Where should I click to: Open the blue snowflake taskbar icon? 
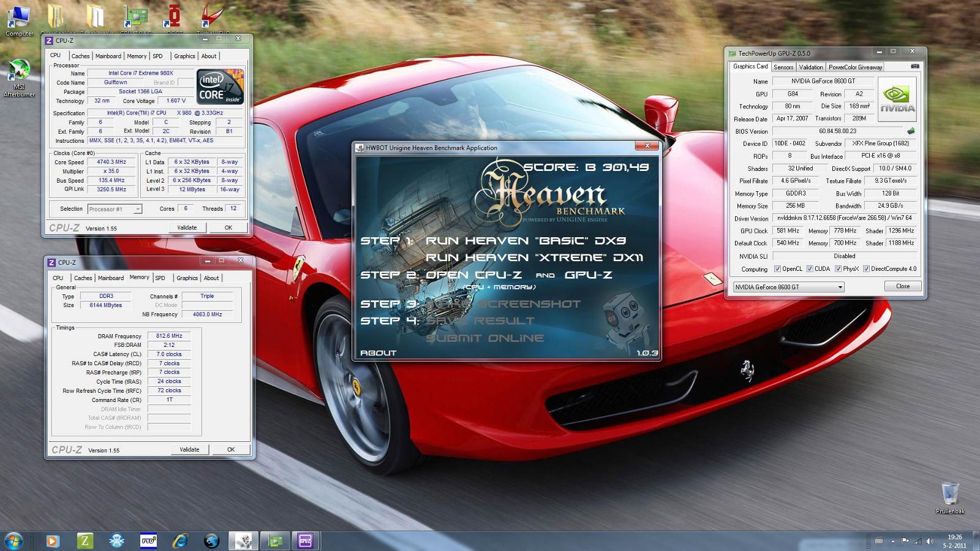(116, 541)
